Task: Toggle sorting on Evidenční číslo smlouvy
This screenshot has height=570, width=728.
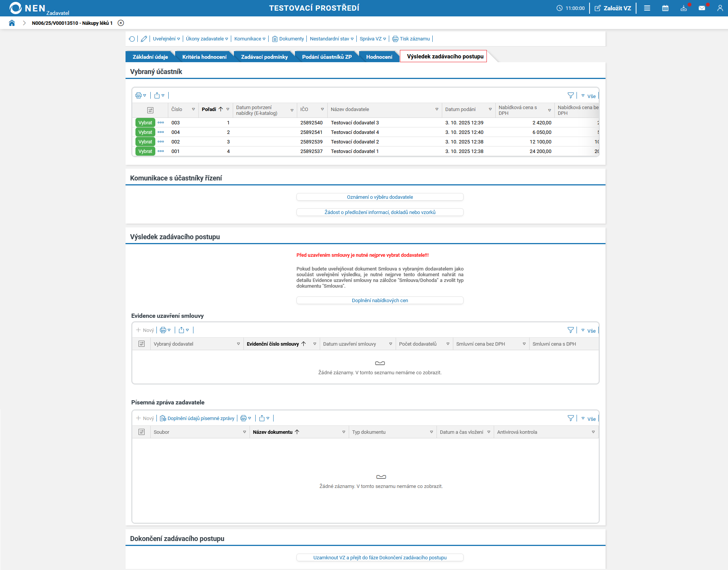Action: click(x=304, y=344)
